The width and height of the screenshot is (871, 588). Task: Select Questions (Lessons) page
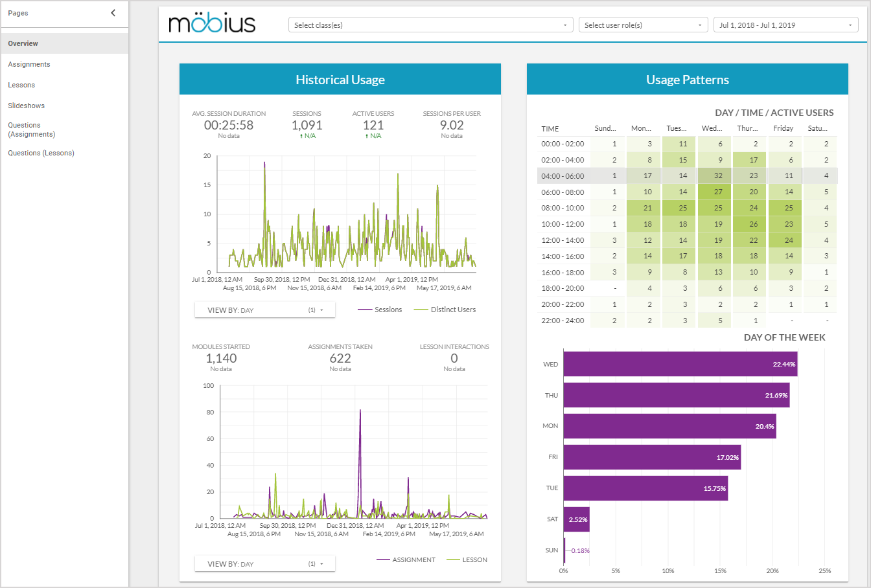tap(41, 153)
